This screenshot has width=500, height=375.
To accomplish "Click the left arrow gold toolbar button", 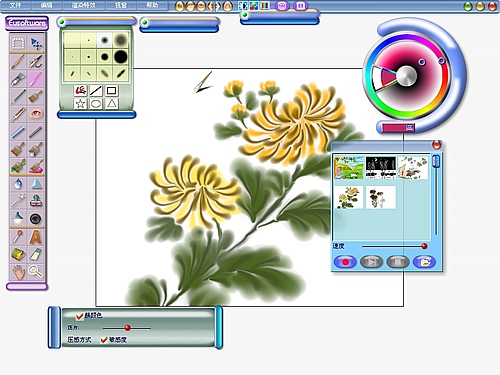I will (x=211, y=6).
